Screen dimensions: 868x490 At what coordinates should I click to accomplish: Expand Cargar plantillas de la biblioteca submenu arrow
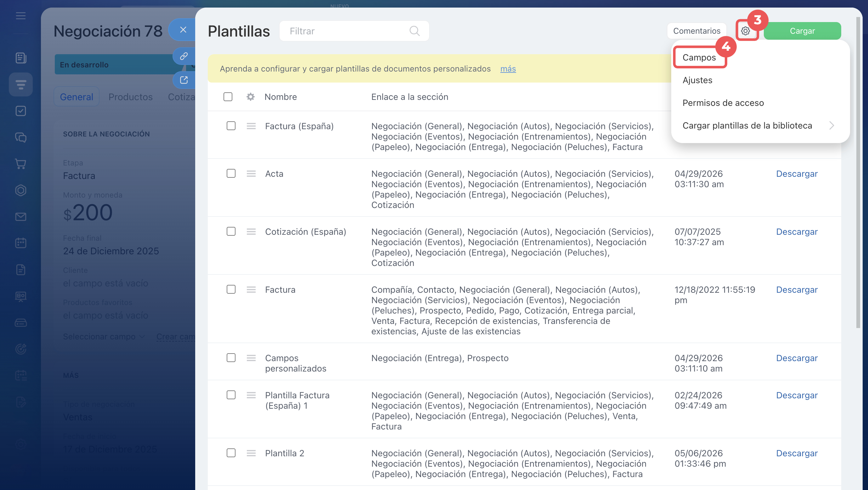coord(831,125)
